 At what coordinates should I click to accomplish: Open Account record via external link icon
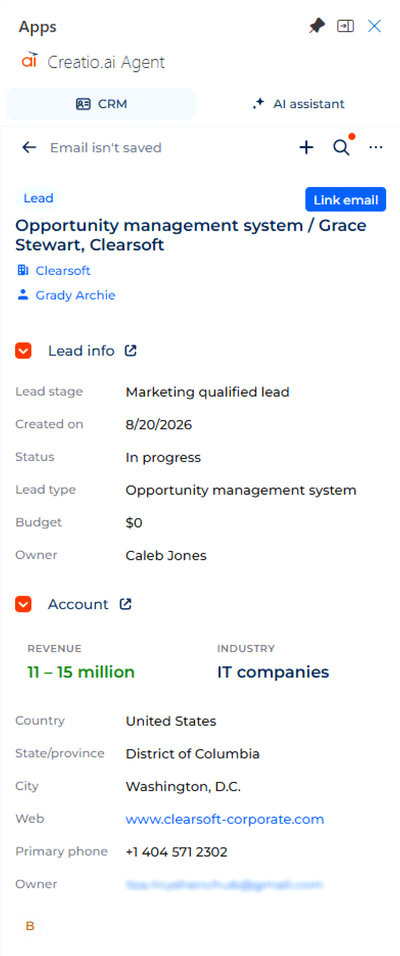[x=125, y=604]
